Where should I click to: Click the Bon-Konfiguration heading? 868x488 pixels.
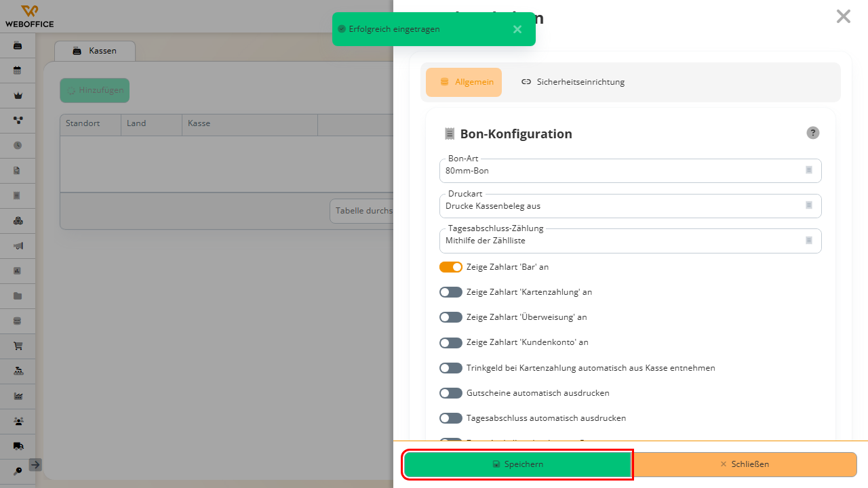tap(516, 134)
